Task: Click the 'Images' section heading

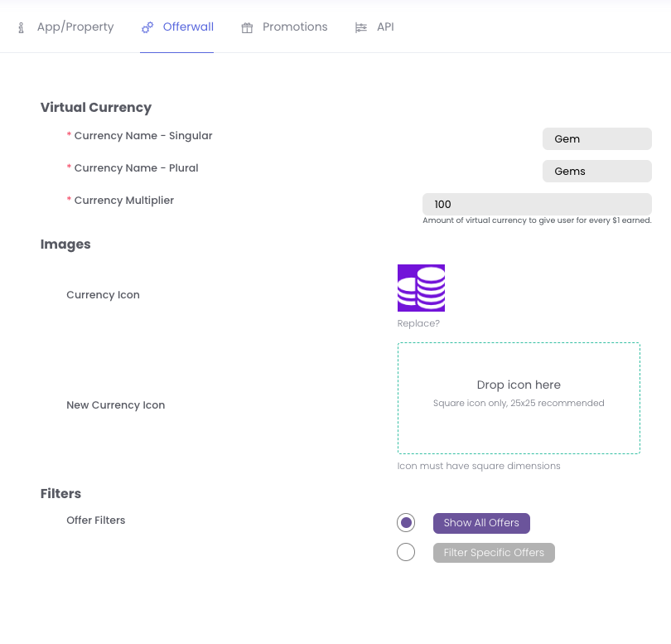Action: (65, 244)
